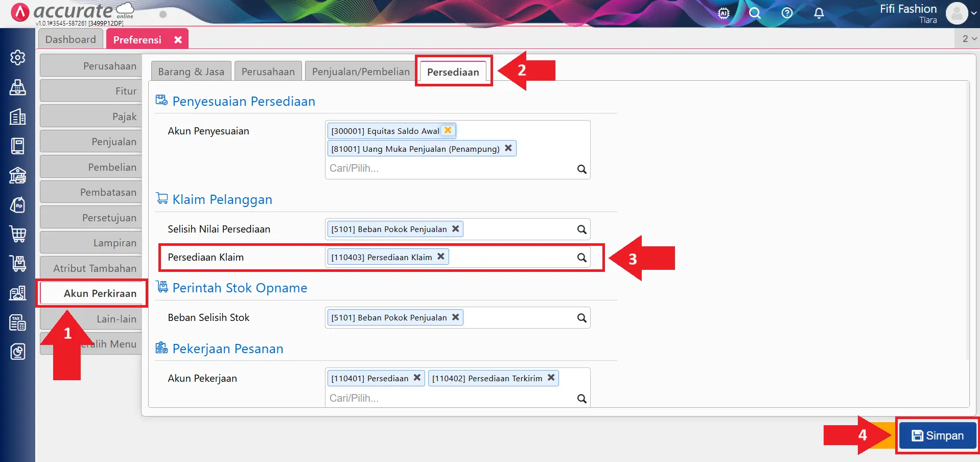Open the user profile avatar menu
The height and width of the screenshot is (462, 980).
click(x=956, y=13)
